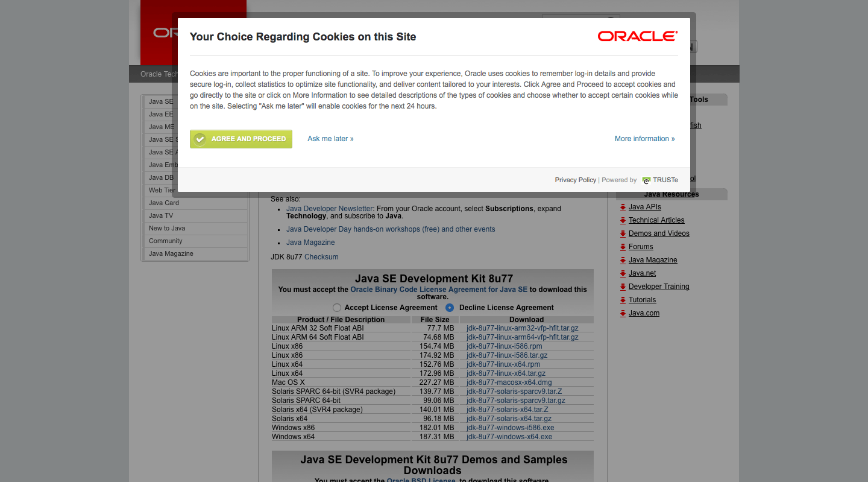Click the 'Linux ARM 32 Soft Float ABI' cell

pos(341,328)
